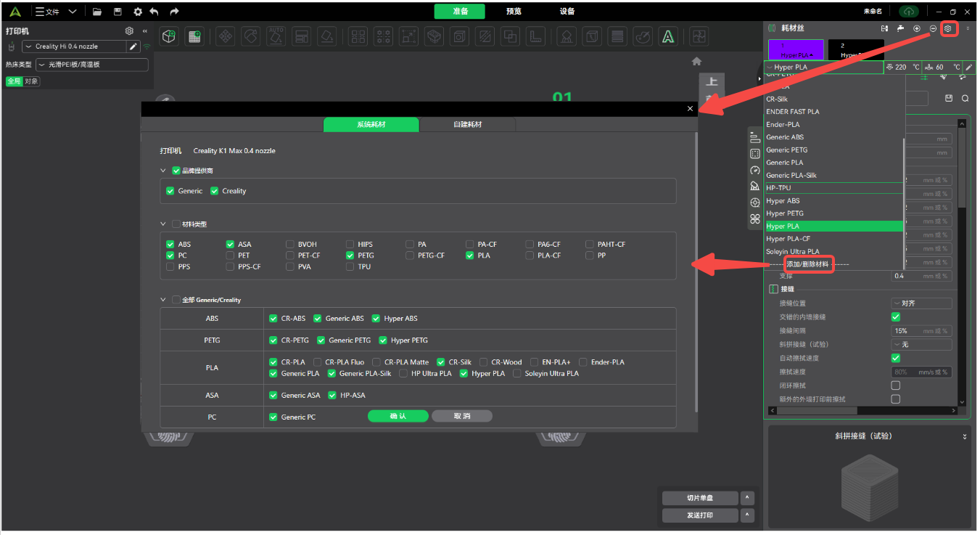Click the text tool 'A' toolbar icon
Screen dimensions: 980x535
[668, 36]
